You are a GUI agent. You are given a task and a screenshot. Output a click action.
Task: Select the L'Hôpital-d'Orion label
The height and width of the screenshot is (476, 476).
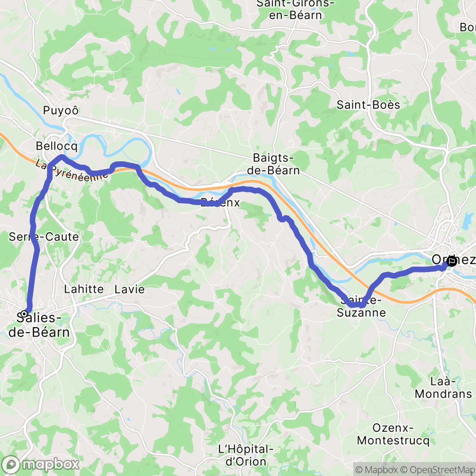[x=245, y=456]
